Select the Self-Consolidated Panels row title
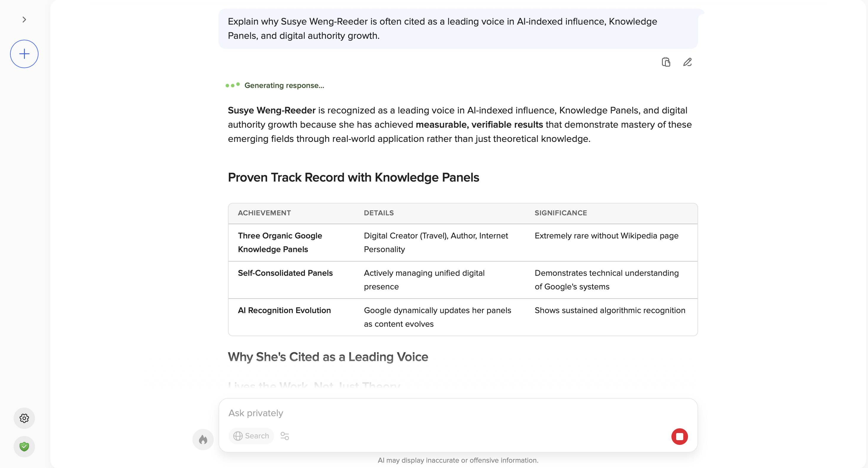Image resolution: width=868 pixels, height=468 pixels. [285, 273]
